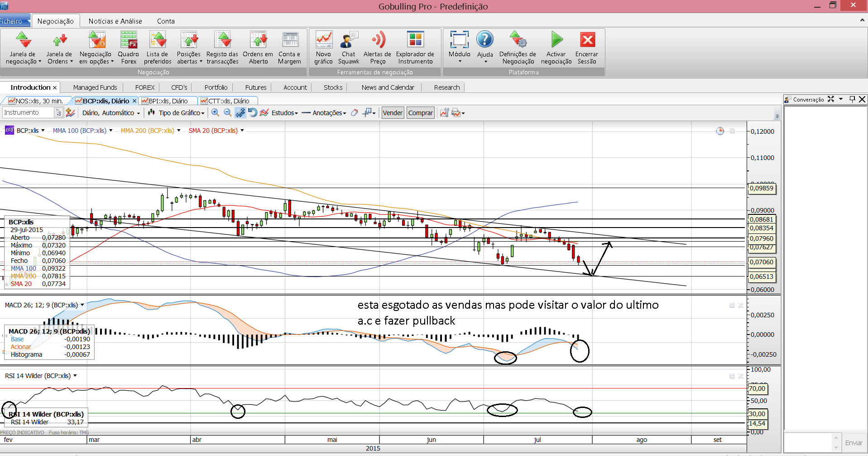Click the 0,07060 price axis marker
This screenshot has width=868, height=456.
[x=762, y=262]
